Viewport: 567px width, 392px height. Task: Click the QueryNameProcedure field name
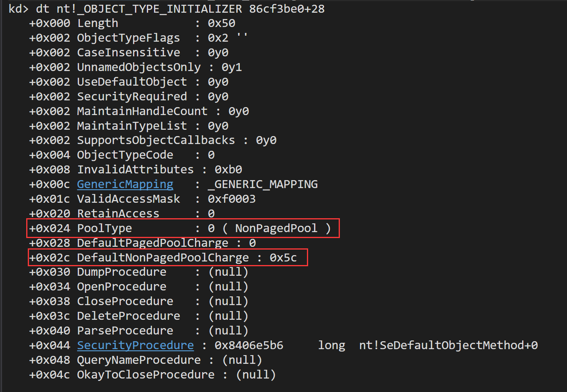pyautogui.click(x=139, y=360)
